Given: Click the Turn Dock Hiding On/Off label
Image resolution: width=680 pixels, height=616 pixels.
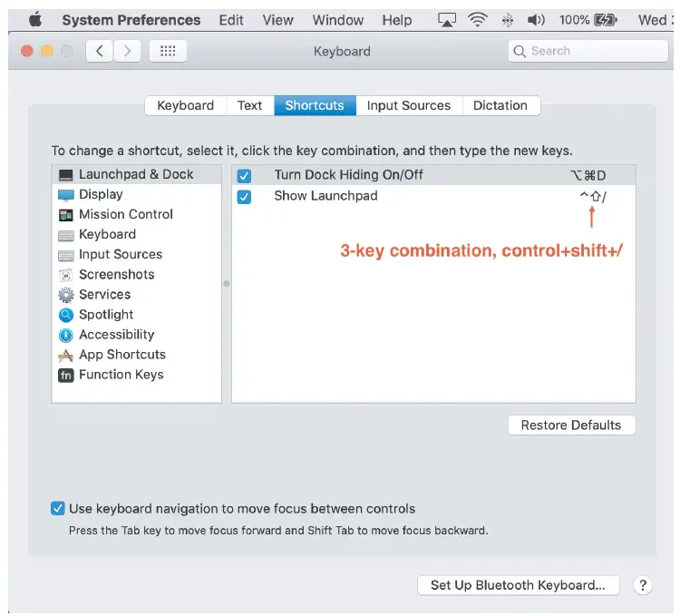Looking at the screenshot, I should (x=348, y=175).
